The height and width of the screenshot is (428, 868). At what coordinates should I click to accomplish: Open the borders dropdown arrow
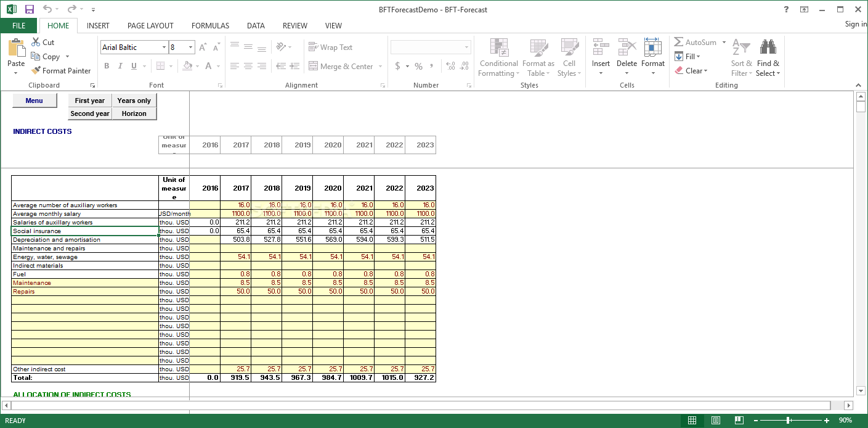[170, 66]
